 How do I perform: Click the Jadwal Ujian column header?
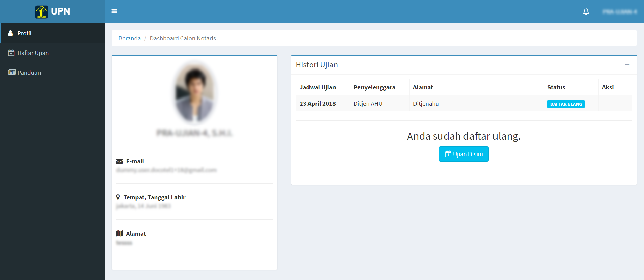318,87
